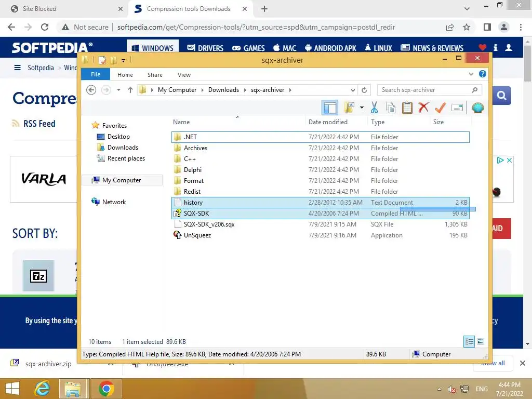Screen dimensions: 532x399
Task: Click the Windows Start button
Action: (x=12, y=389)
